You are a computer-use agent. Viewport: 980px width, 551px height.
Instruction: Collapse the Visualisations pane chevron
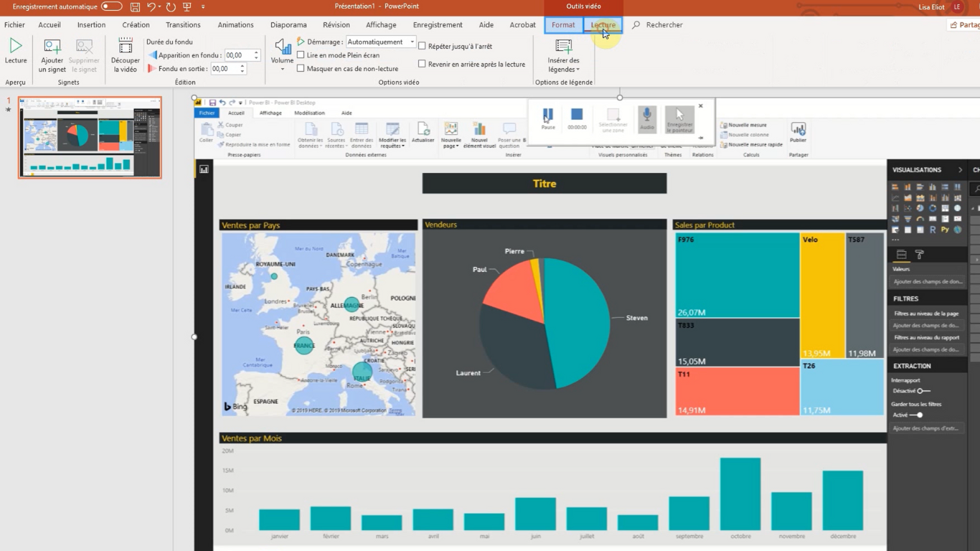[x=960, y=170]
